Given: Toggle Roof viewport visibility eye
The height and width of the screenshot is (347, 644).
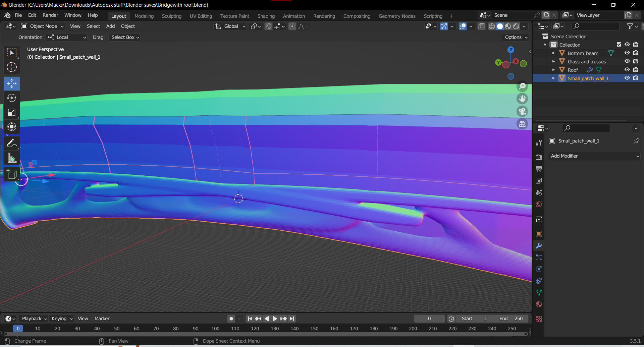Looking at the screenshot, I should click(627, 70).
